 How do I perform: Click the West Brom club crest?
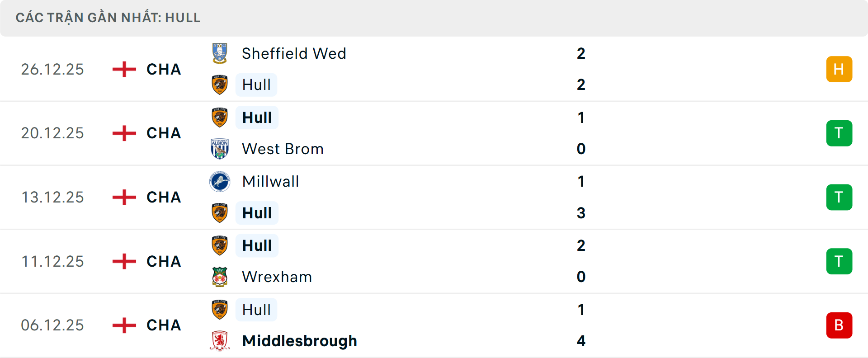(x=220, y=149)
